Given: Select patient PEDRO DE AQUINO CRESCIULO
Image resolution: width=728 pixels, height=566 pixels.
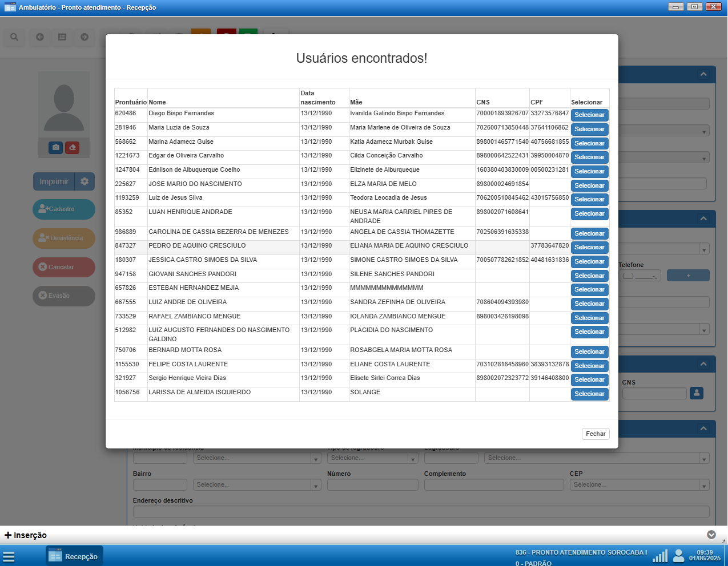Looking at the screenshot, I should pos(589,248).
